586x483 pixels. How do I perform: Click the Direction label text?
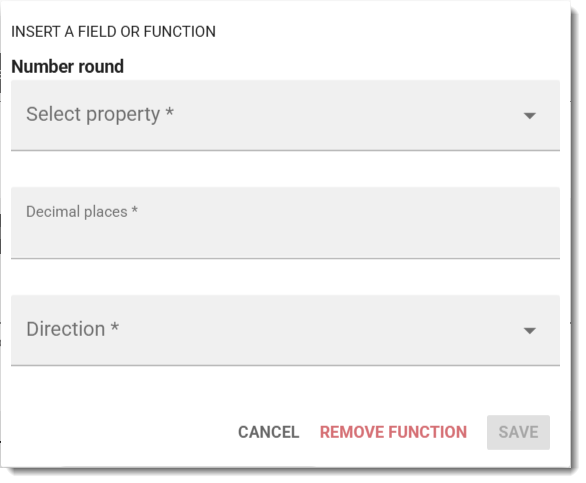[x=66, y=329]
